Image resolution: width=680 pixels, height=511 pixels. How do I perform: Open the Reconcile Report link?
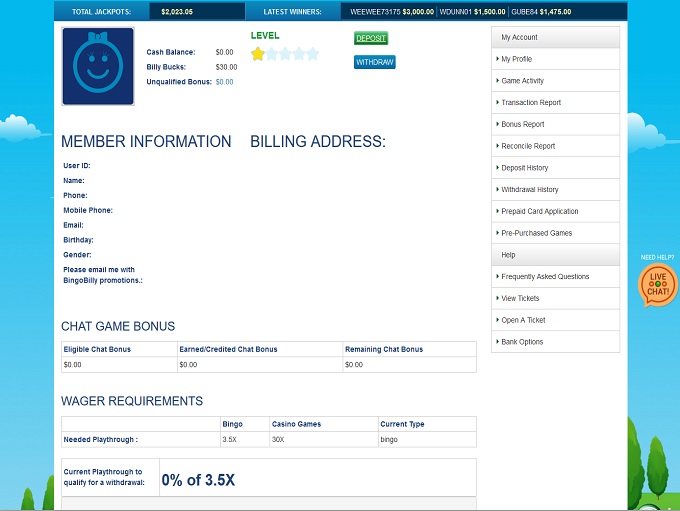(x=528, y=146)
